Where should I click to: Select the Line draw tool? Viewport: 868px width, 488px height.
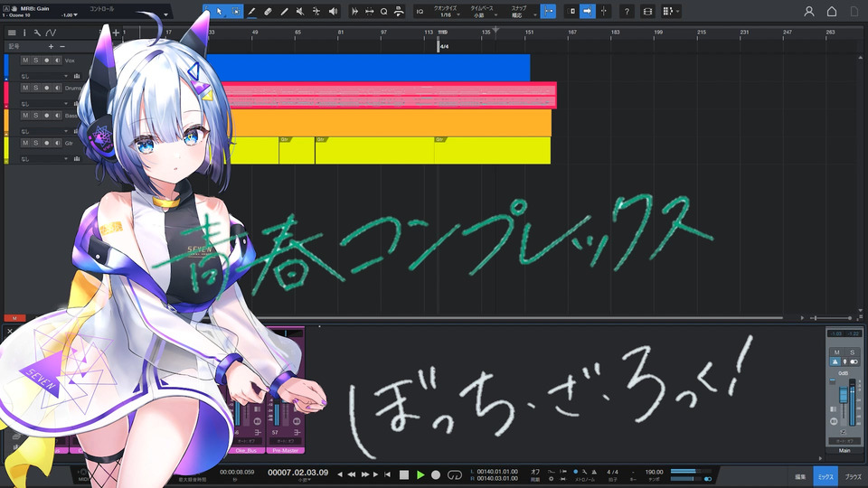[284, 11]
